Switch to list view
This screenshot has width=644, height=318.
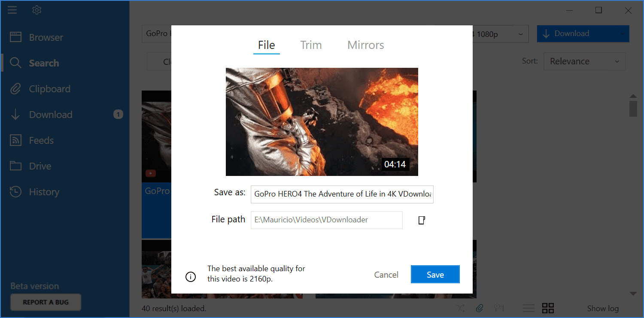[529, 308]
